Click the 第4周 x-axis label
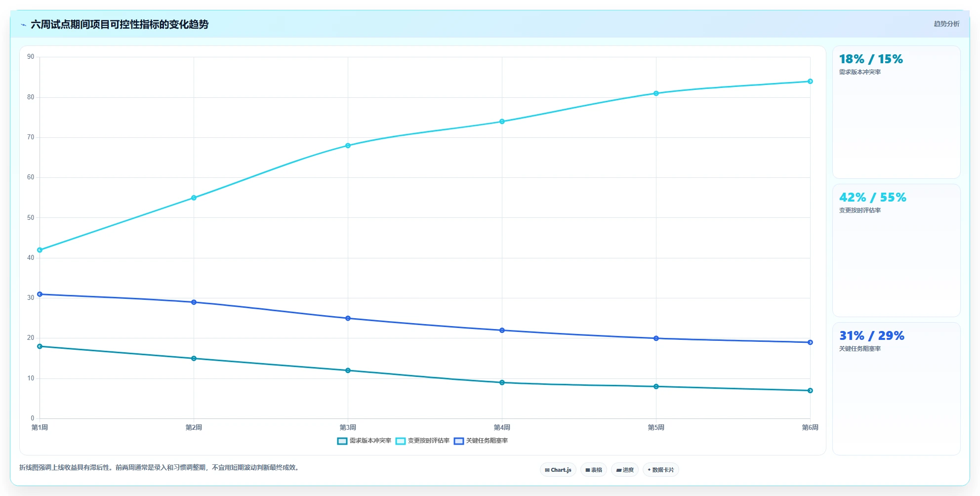Screen dimensions: 980x496 pos(502,427)
